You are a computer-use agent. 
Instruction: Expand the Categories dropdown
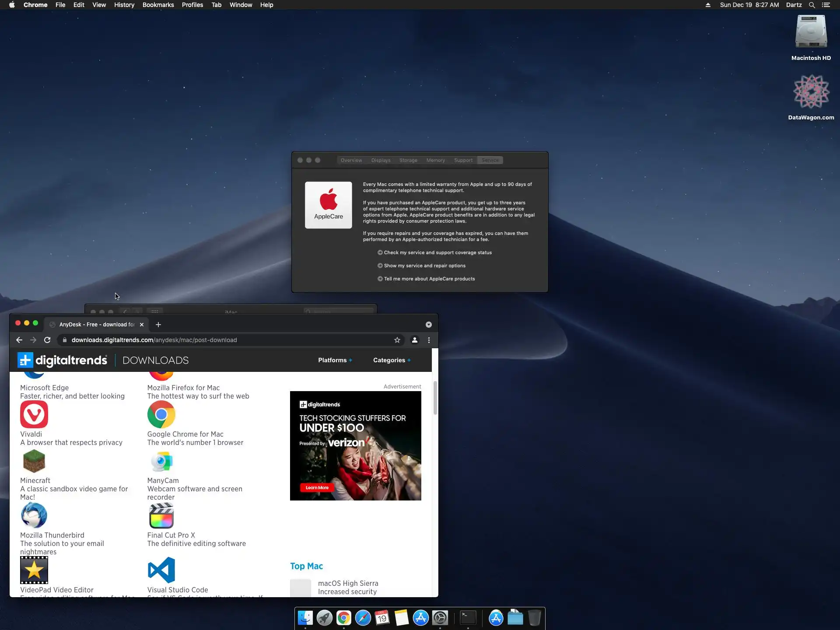pos(392,360)
